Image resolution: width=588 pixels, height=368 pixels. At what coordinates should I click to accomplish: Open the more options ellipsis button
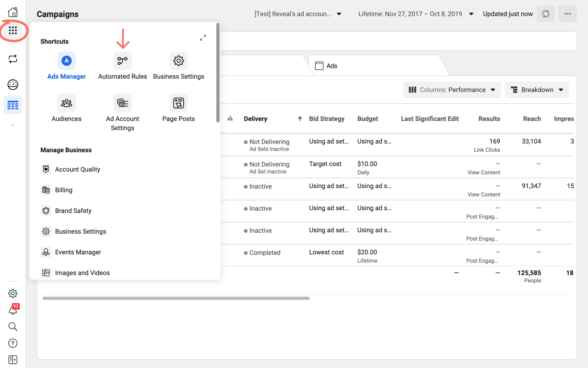click(x=568, y=14)
